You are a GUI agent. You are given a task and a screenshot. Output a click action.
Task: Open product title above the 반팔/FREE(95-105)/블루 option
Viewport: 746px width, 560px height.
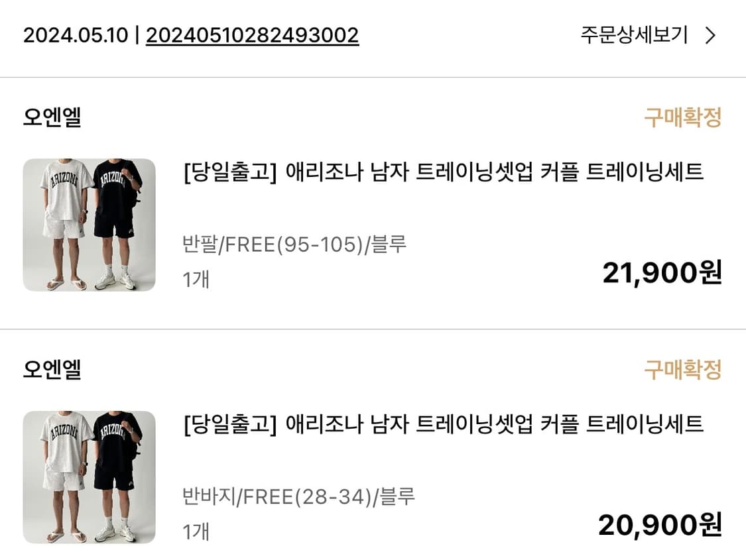(442, 172)
